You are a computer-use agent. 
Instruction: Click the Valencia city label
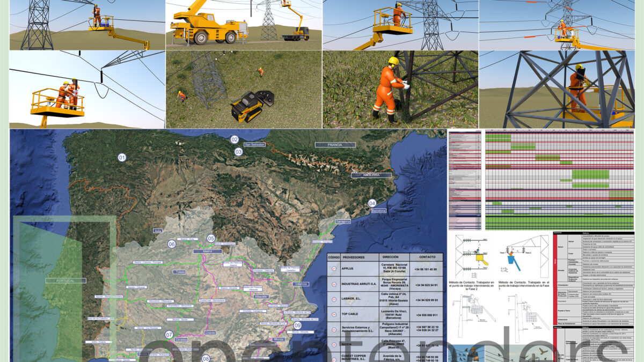pos(301,284)
